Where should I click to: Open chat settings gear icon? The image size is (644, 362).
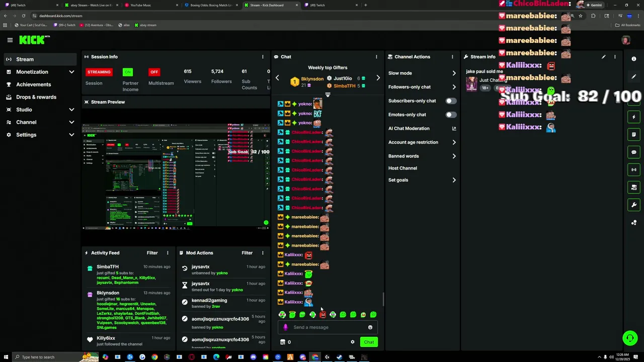[x=352, y=342]
